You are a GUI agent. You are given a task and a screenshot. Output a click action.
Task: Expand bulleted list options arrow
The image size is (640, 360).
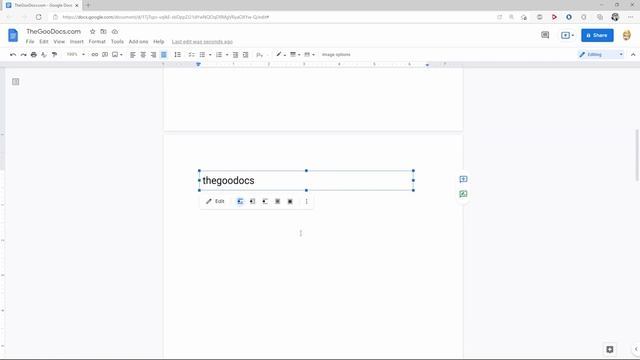pyautogui.click(x=210, y=55)
